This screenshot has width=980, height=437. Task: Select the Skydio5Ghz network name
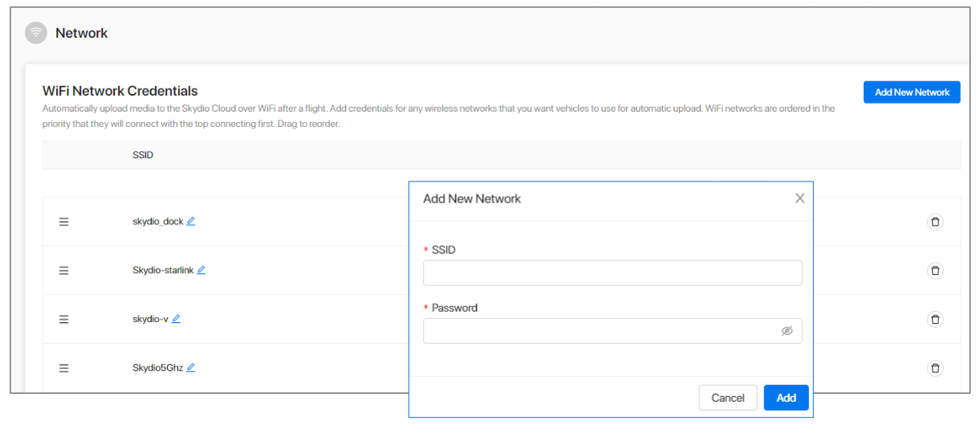tap(158, 368)
